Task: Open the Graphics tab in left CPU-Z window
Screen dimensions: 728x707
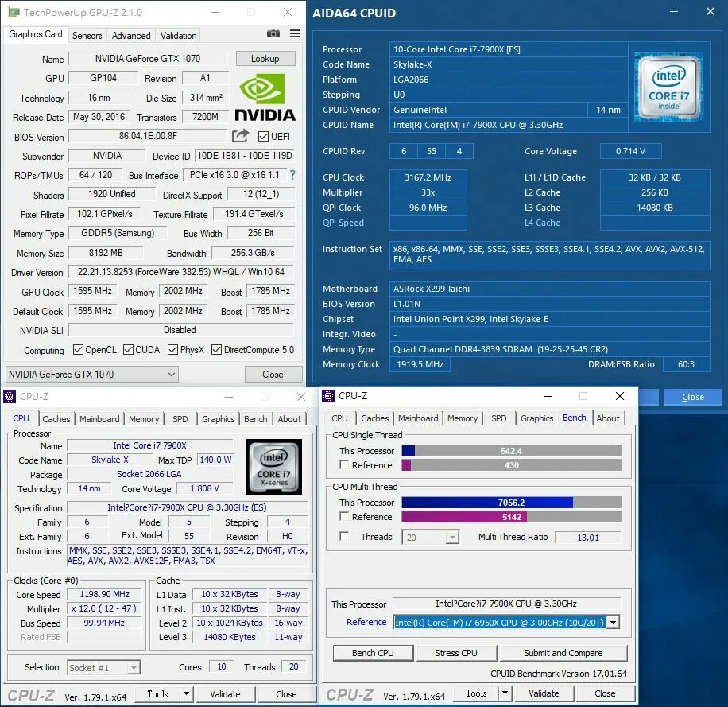Action: click(x=219, y=419)
